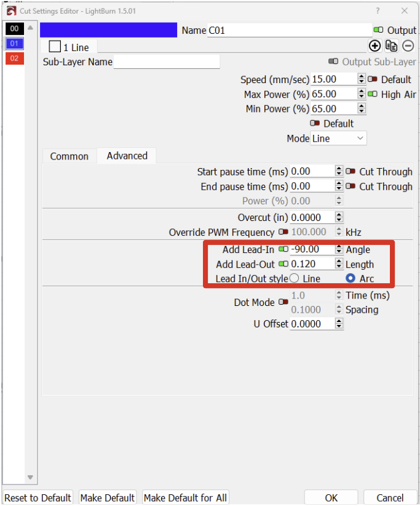Click Make Default for All button

pos(185,497)
